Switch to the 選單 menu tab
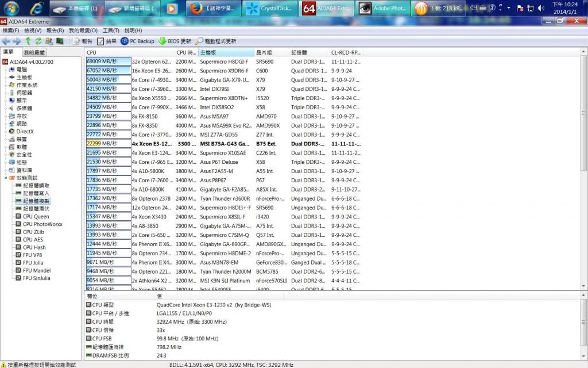This screenshot has width=588, height=368. click(8, 52)
